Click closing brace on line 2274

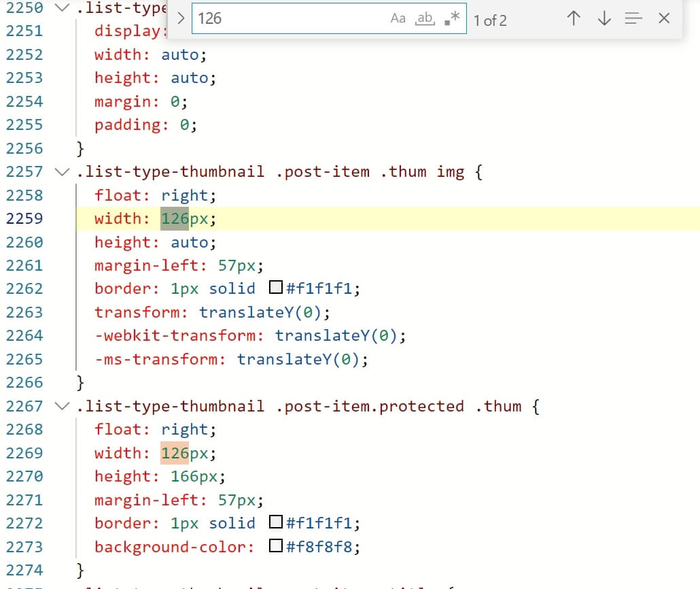80,570
